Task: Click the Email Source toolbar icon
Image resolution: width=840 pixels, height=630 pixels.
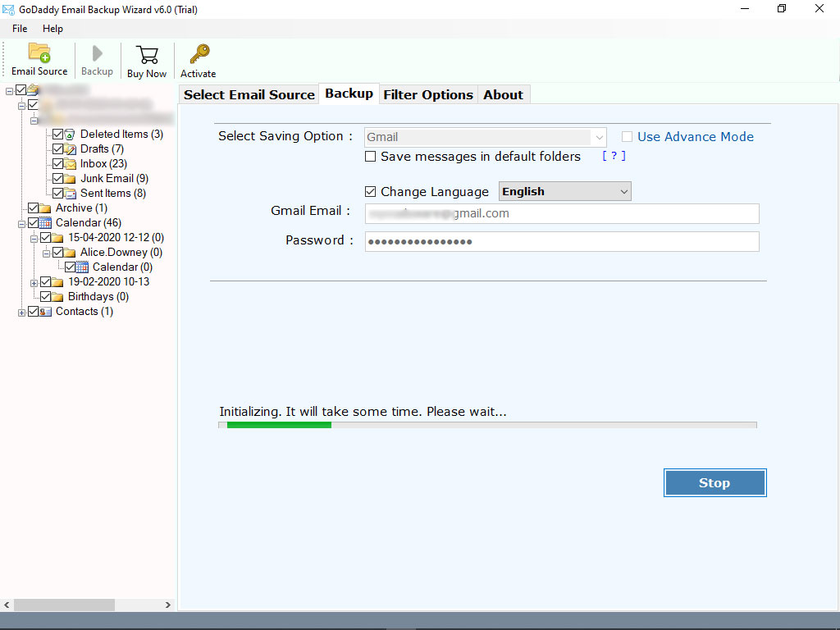Action: (x=39, y=53)
